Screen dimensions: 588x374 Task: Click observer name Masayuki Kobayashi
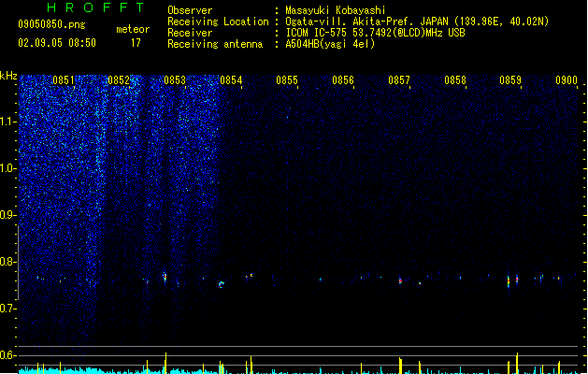(x=336, y=10)
